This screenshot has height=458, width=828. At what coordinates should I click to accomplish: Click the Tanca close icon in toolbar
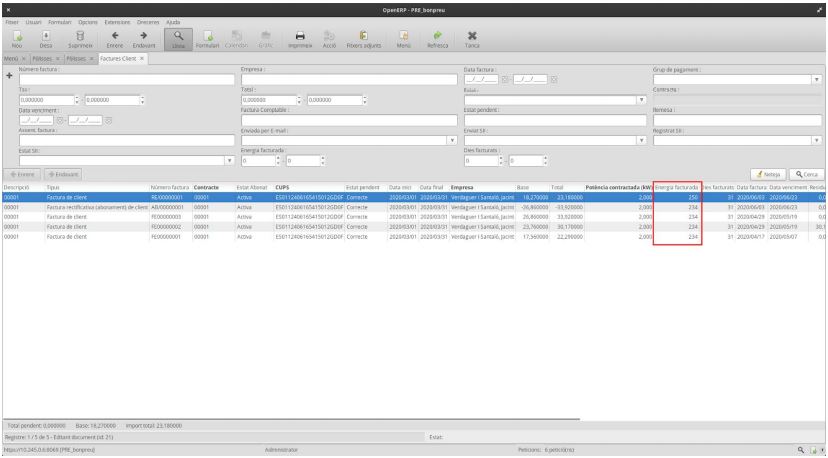[472, 37]
